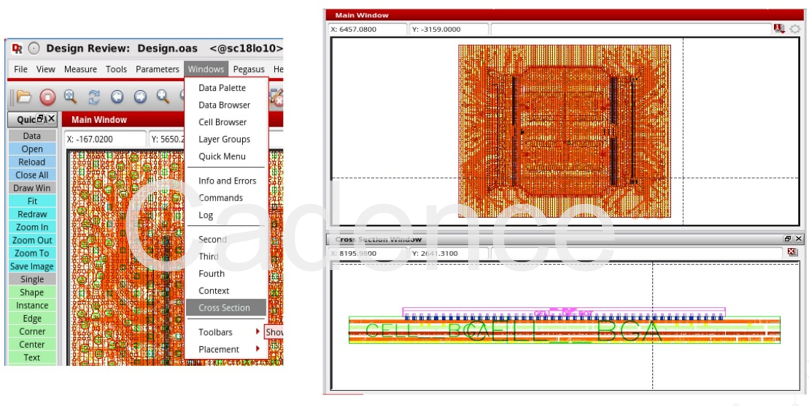Click the X coordinate field in Main Window
The width and height of the screenshot is (809, 406).
pos(103,139)
